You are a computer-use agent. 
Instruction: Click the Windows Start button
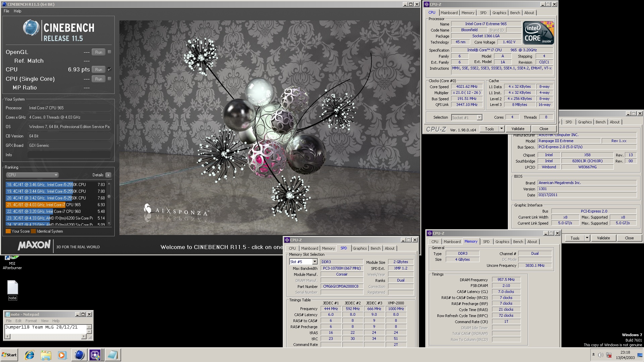[9, 355]
